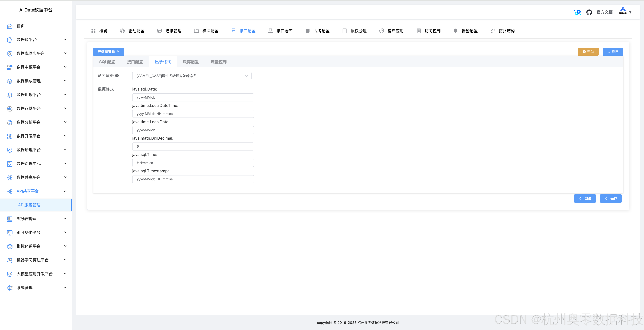Click the 告警配置 bell icon
Screen dimensions: 644x330
456,31
